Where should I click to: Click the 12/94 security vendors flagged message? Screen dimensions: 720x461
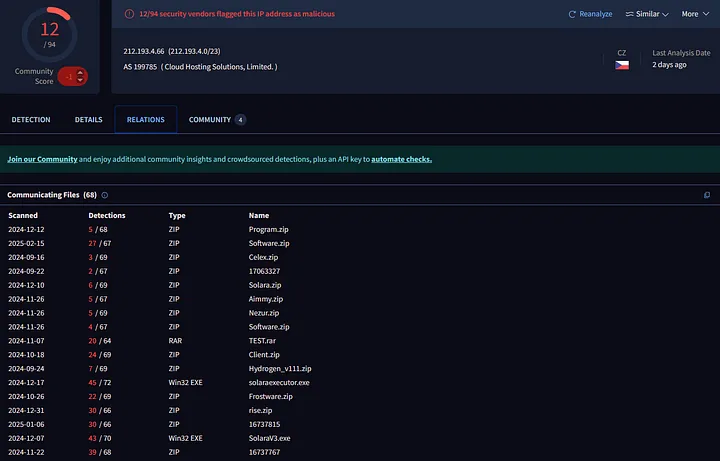(237, 14)
